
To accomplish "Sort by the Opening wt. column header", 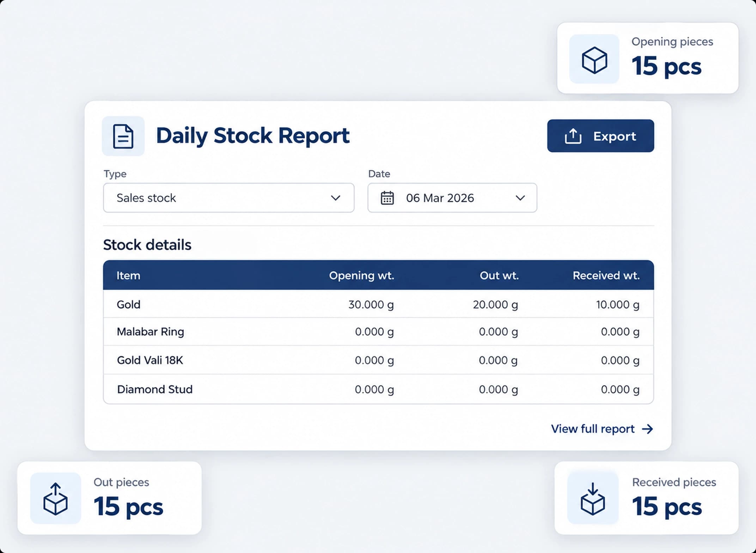I will click(361, 275).
